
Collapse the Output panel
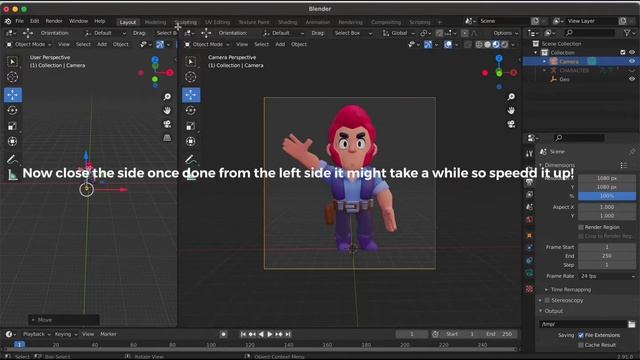coord(553,311)
